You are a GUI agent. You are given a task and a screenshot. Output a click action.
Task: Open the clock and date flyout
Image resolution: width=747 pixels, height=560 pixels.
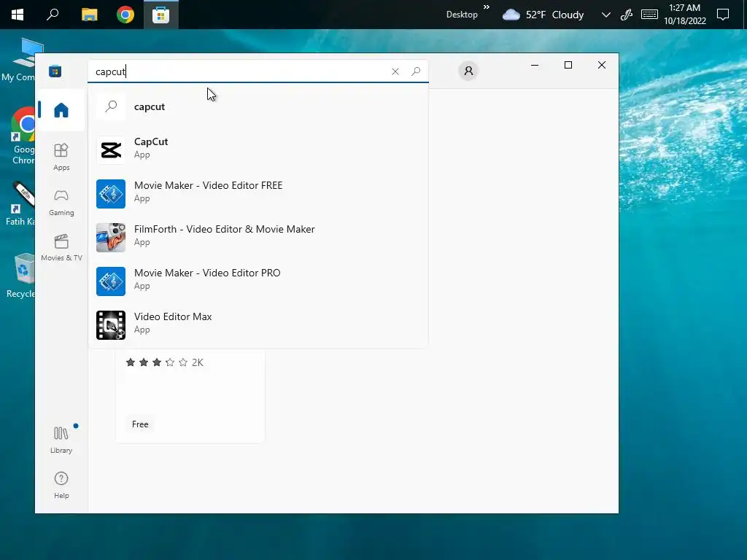pyautogui.click(x=684, y=15)
